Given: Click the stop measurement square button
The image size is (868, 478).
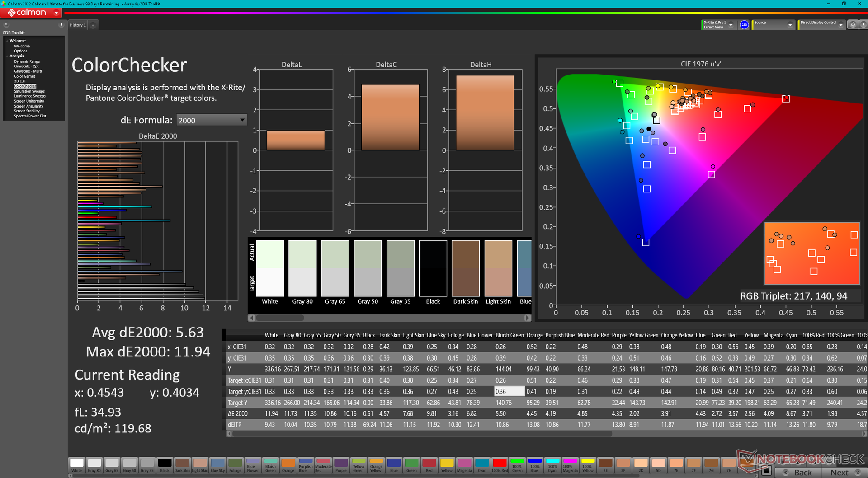Looking at the screenshot, I should pyautogui.click(x=766, y=471).
